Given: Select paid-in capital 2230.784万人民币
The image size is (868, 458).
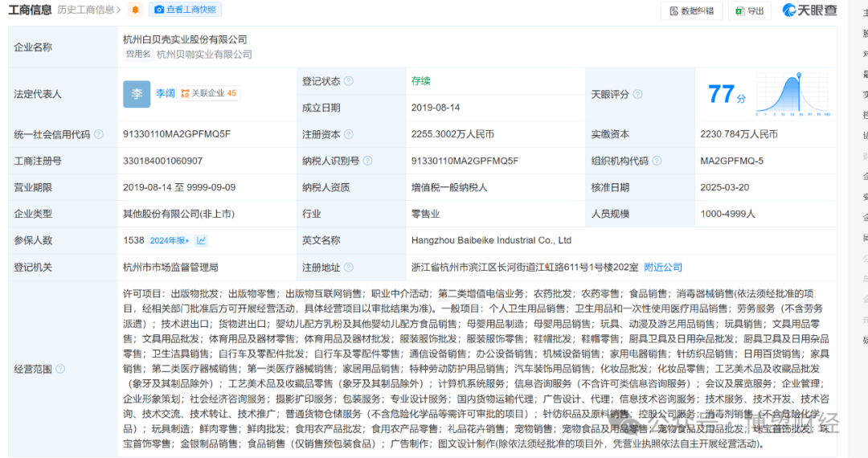Looking at the screenshot, I should tap(739, 134).
